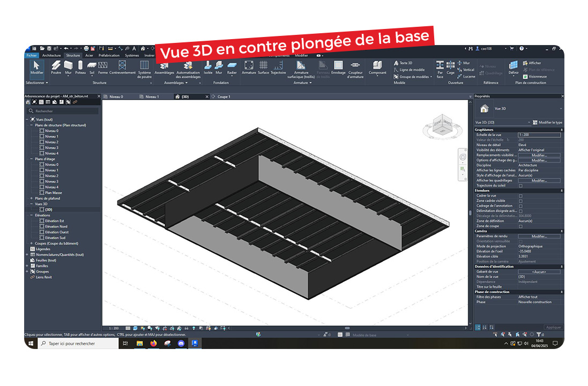Choose the Poteau column tool

[80, 68]
